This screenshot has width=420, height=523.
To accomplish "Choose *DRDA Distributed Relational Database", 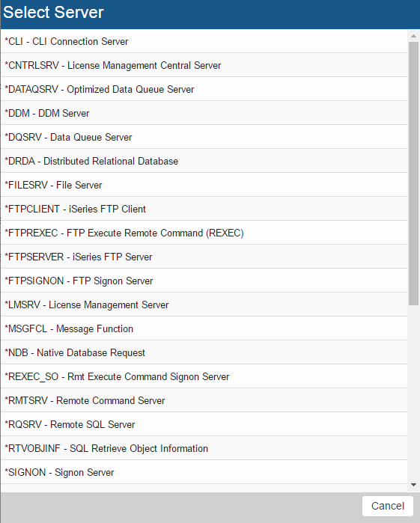I will click(x=204, y=161).
